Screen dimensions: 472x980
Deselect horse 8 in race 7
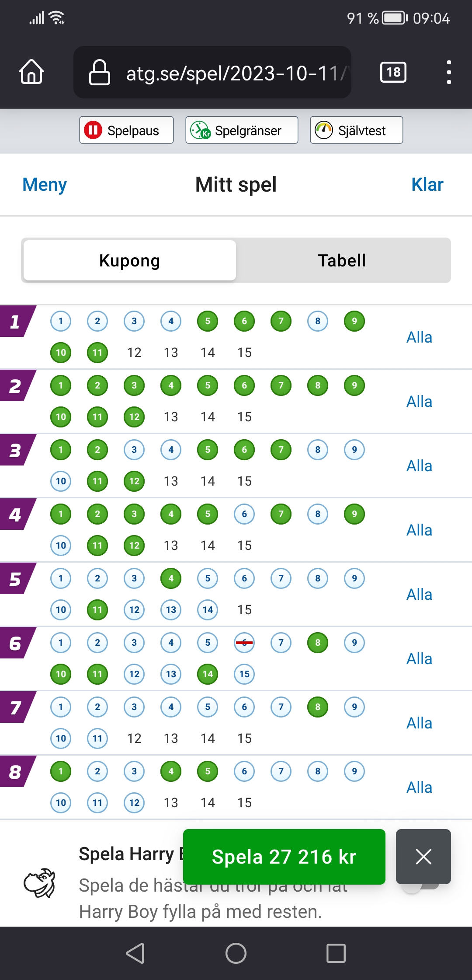click(318, 707)
